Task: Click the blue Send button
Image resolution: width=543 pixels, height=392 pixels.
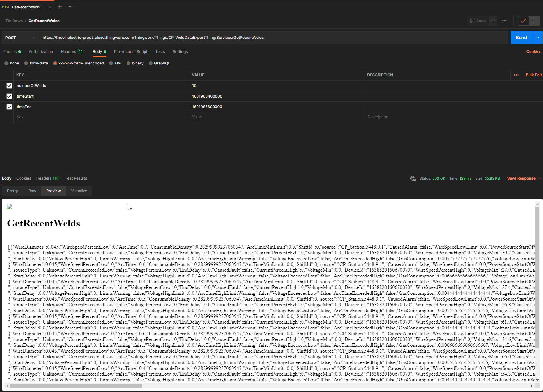Action: pyautogui.click(x=521, y=38)
